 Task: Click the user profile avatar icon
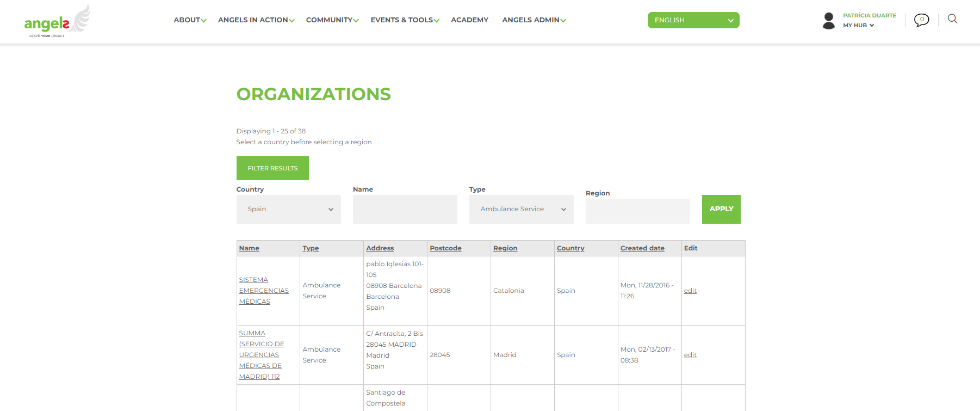point(829,21)
